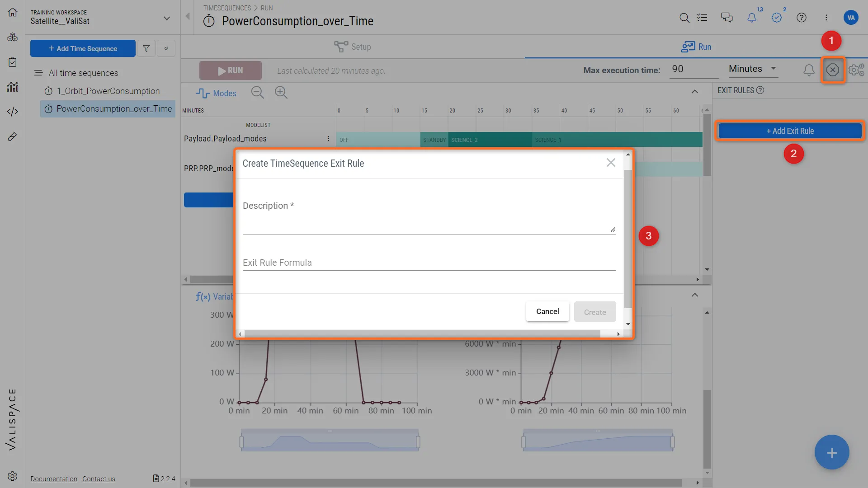868x488 pixels.
Task: Open the Minutes time unit dropdown
Action: click(x=753, y=69)
